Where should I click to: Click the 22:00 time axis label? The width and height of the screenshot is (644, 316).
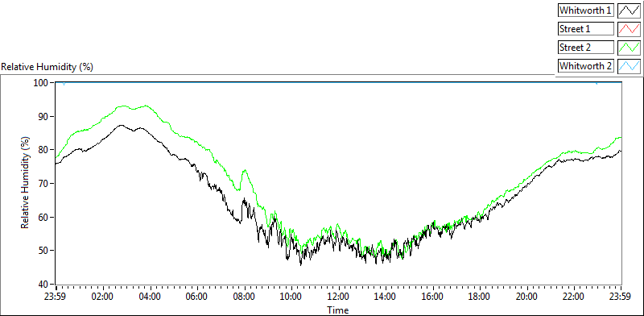pyautogui.click(x=574, y=297)
